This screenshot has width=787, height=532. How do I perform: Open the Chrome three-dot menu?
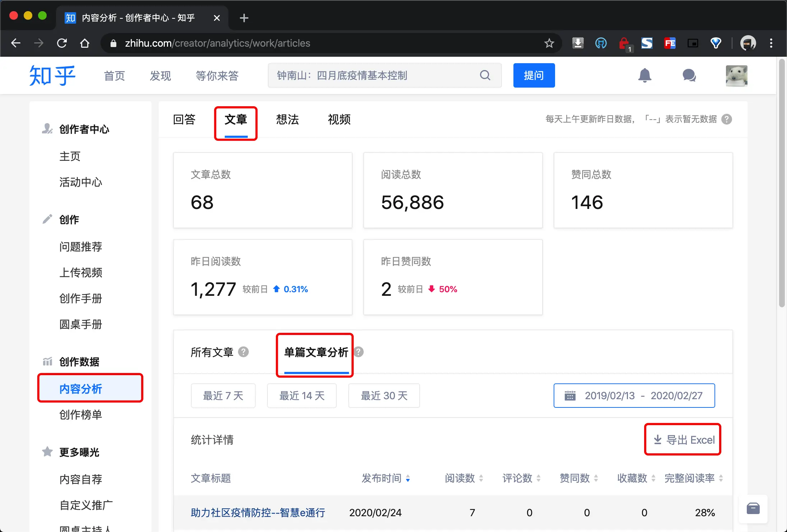point(771,43)
